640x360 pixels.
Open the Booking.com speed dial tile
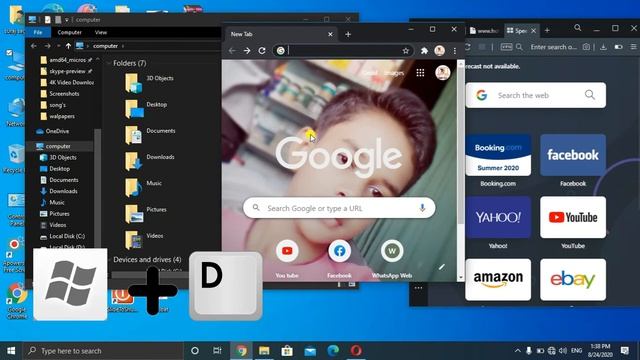point(498,155)
